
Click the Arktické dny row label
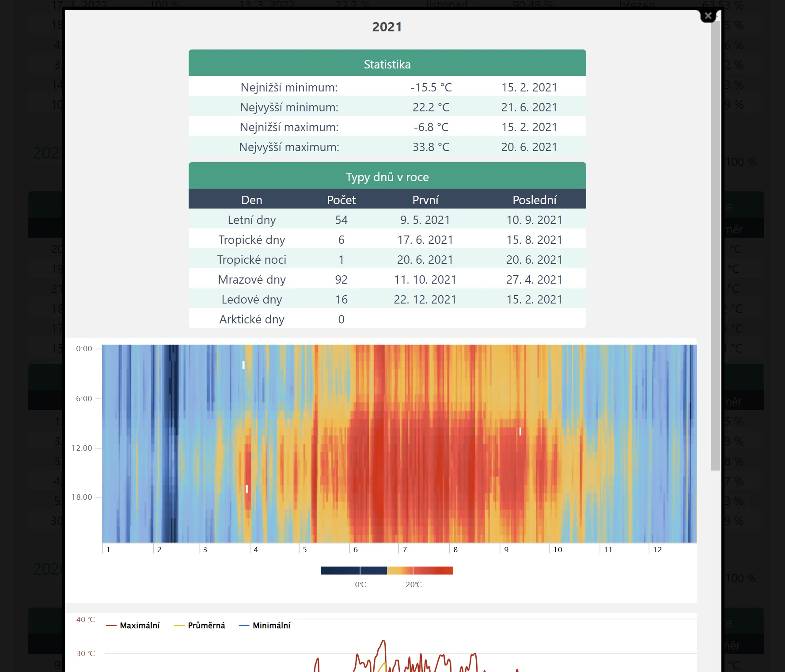pyautogui.click(x=251, y=319)
